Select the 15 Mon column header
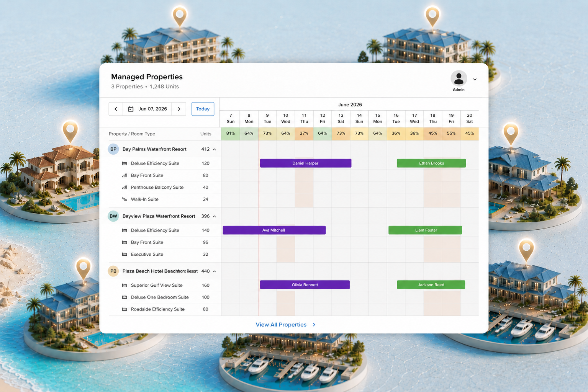Viewport: 588px width, 392px height. [x=378, y=118]
